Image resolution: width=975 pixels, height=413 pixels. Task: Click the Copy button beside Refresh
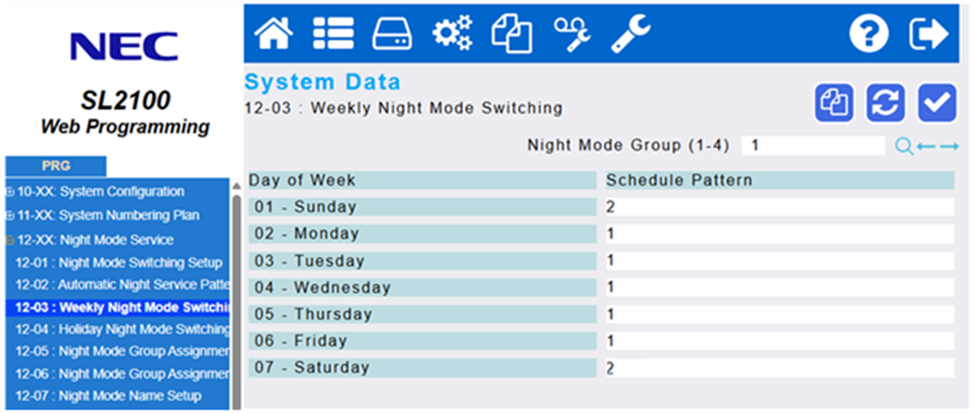pyautogui.click(x=833, y=102)
